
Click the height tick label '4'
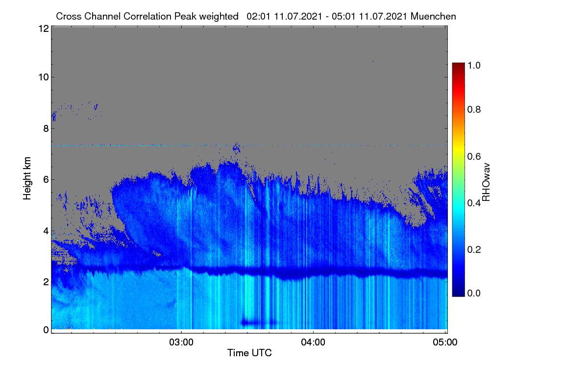pyautogui.click(x=46, y=230)
